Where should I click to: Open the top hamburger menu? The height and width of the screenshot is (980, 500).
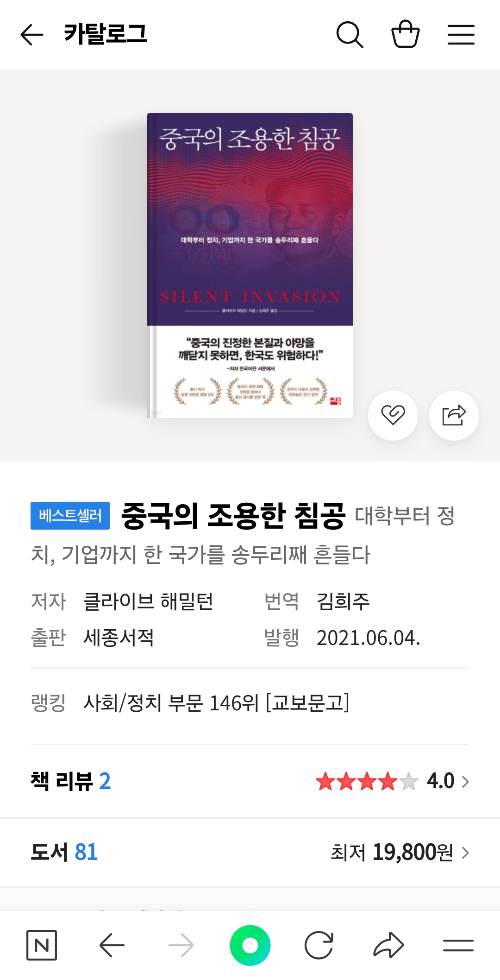[461, 35]
